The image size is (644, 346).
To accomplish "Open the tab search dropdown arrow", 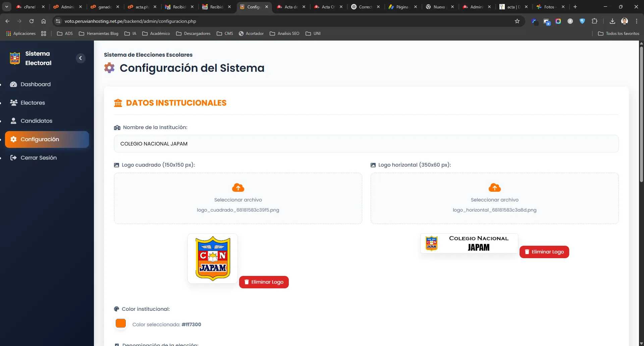I will coord(7,7).
